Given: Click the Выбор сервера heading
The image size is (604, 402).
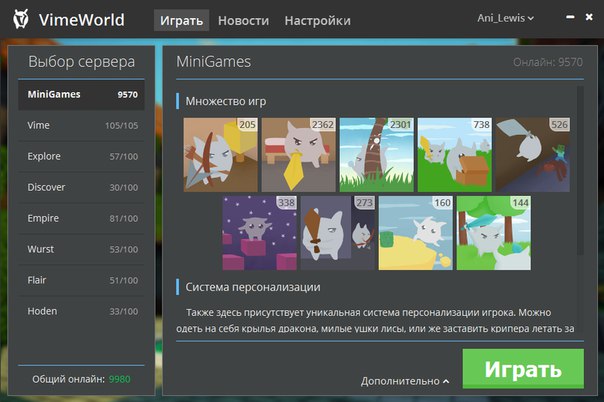Looking at the screenshot, I should pyautogui.click(x=82, y=62).
